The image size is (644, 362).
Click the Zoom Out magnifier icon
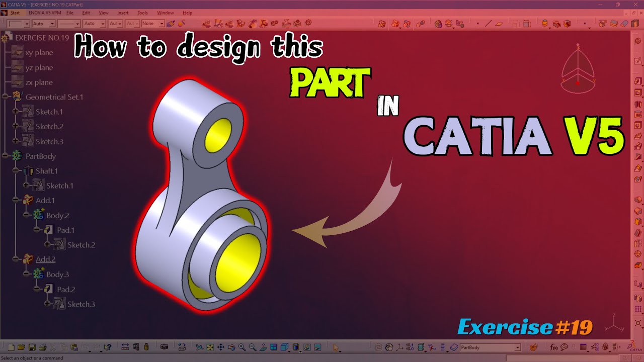252,347
